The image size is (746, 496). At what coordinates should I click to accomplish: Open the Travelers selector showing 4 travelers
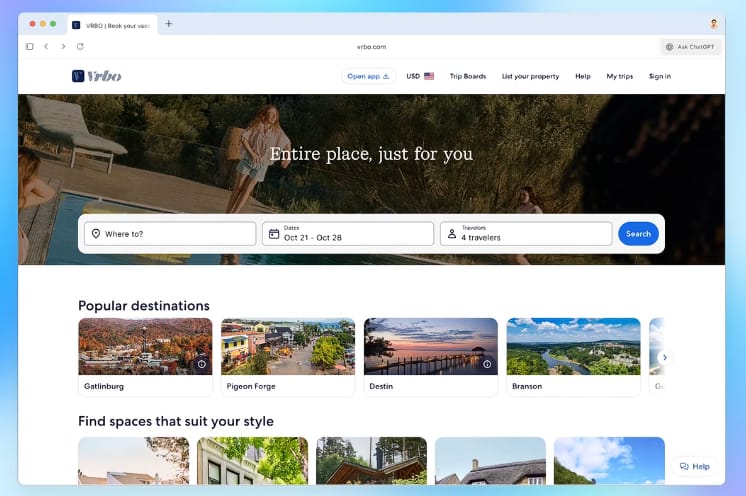(x=526, y=233)
